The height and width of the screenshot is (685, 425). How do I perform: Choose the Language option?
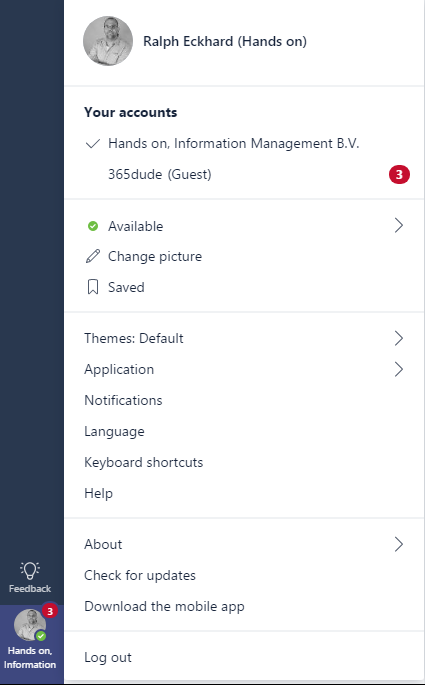[114, 432]
